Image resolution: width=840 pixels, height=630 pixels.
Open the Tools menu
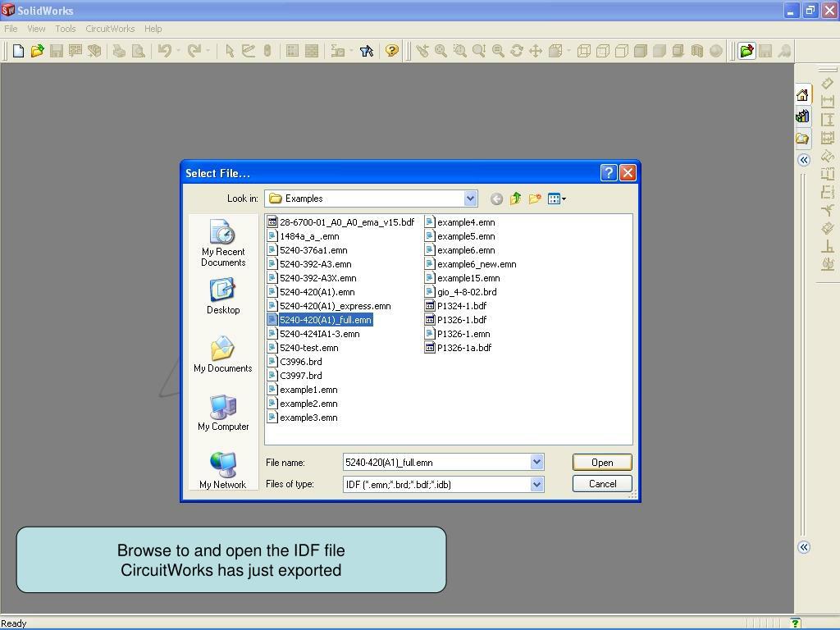(x=66, y=29)
